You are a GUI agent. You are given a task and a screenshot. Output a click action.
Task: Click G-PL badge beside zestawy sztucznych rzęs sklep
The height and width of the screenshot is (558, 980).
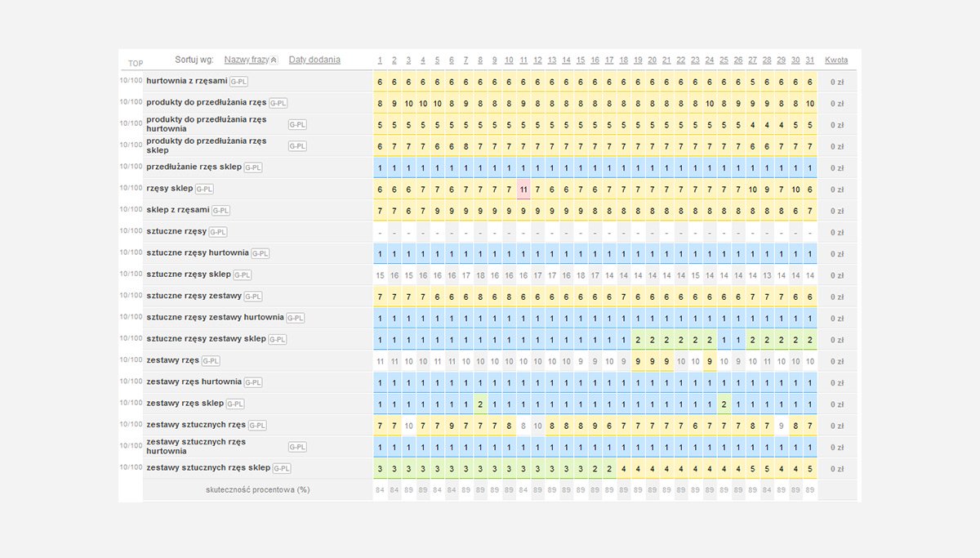[282, 468]
